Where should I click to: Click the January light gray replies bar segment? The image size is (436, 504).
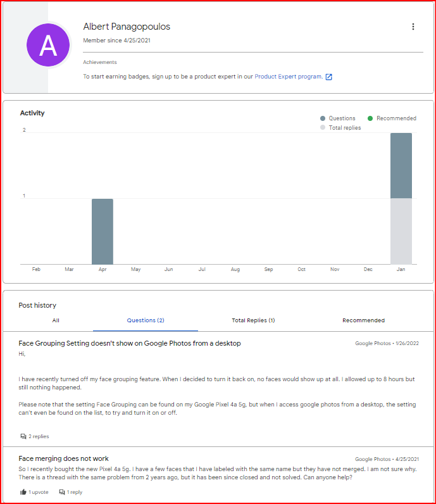(401, 232)
